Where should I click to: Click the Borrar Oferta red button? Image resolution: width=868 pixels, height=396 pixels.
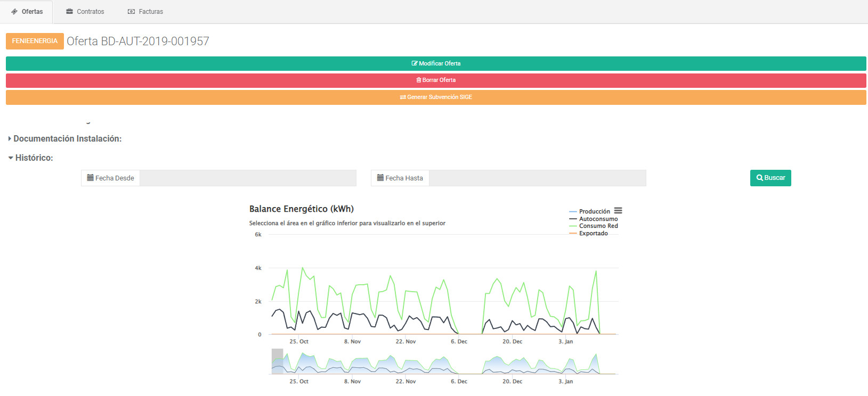pos(436,80)
